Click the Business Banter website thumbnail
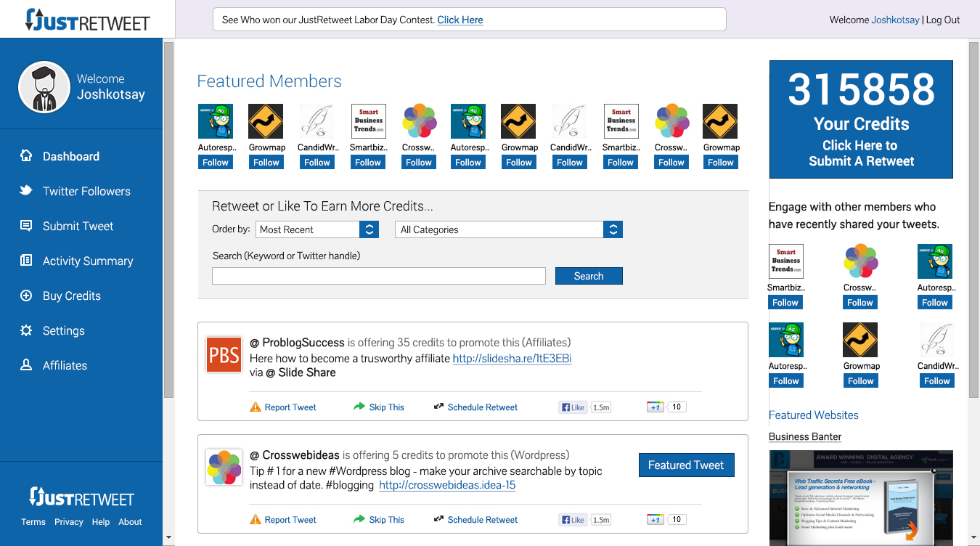The width and height of the screenshot is (980, 546). point(861,498)
